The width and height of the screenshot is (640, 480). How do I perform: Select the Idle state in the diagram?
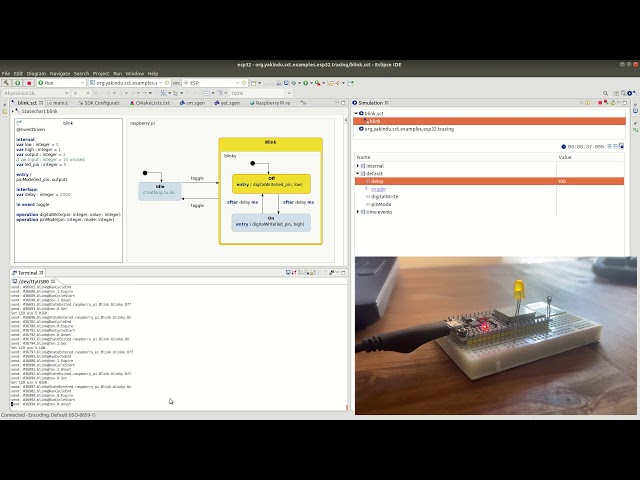click(x=160, y=191)
